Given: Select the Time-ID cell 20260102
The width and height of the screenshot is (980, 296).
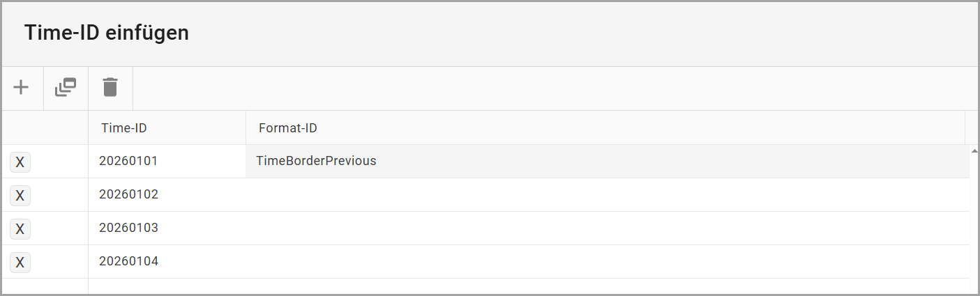Looking at the screenshot, I should click(x=129, y=194).
